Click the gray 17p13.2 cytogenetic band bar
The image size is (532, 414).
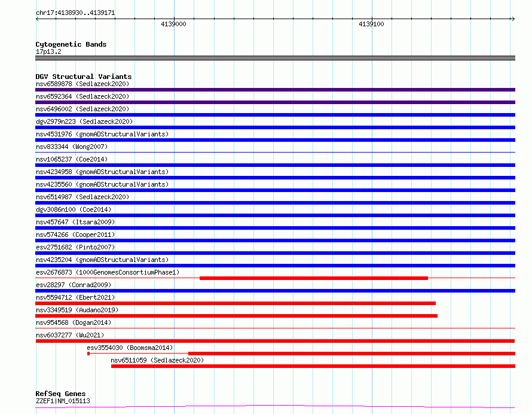pyautogui.click(x=275, y=58)
